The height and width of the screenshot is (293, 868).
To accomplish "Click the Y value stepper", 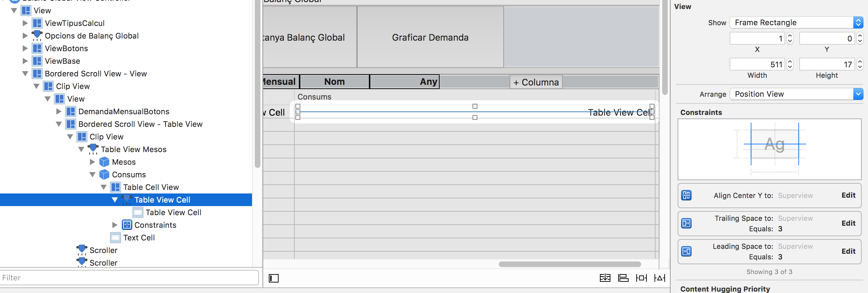I will point(860,39).
